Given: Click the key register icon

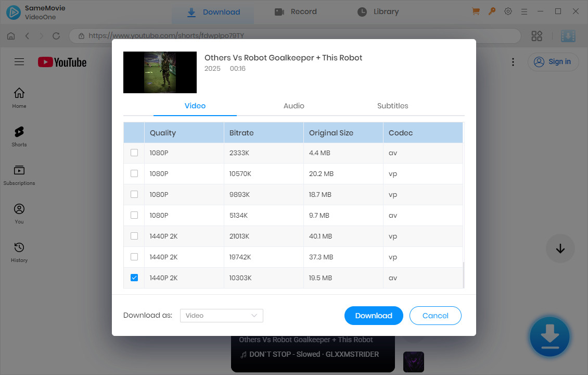Looking at the screenshot, I should [492, 11].
